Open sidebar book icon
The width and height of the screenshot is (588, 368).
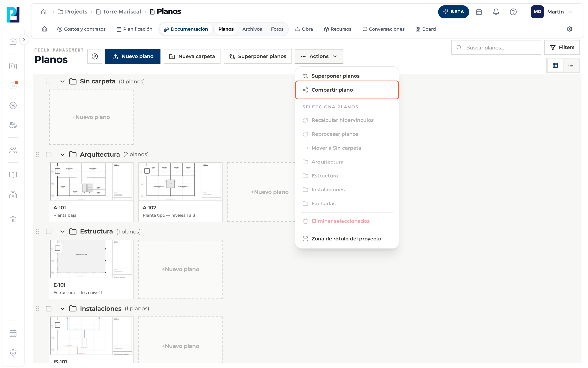[x=13, y=175]
